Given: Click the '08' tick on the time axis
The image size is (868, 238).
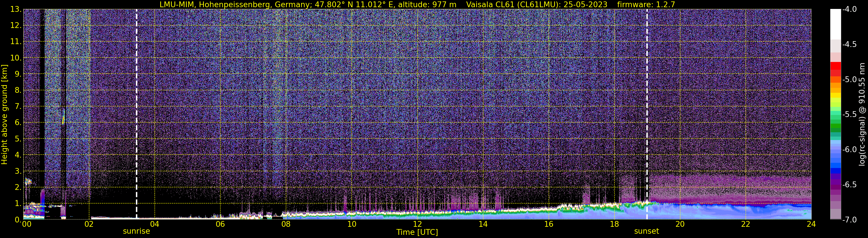Looking at the screenshot, I should [x=286, y=224].
